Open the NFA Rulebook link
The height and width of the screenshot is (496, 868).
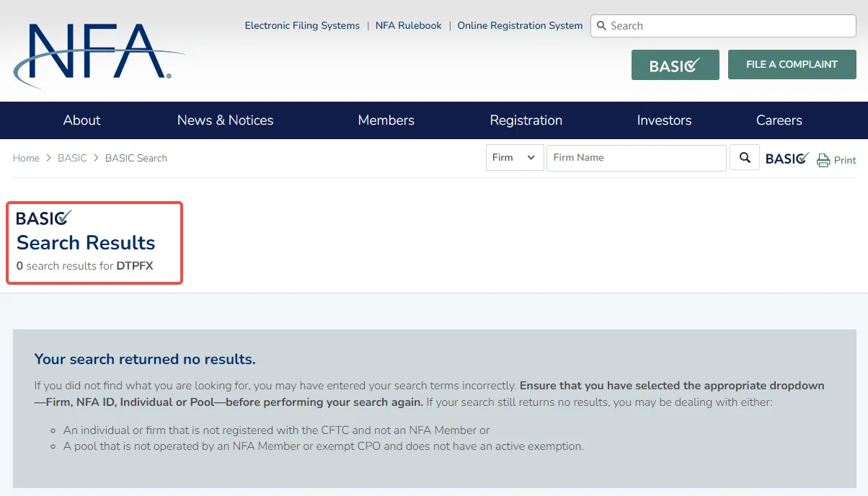click(x=409, y=25)
